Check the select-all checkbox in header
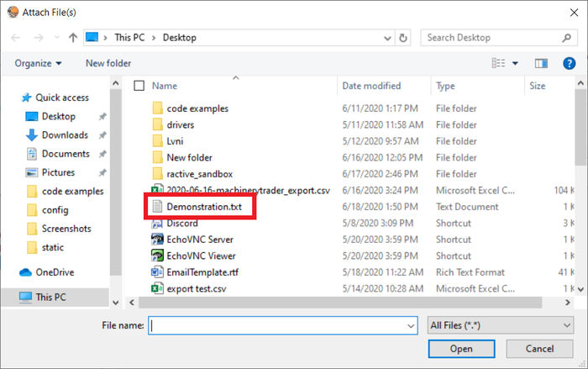This screenshot has height=369, width=588. click(x=139, y=86)
